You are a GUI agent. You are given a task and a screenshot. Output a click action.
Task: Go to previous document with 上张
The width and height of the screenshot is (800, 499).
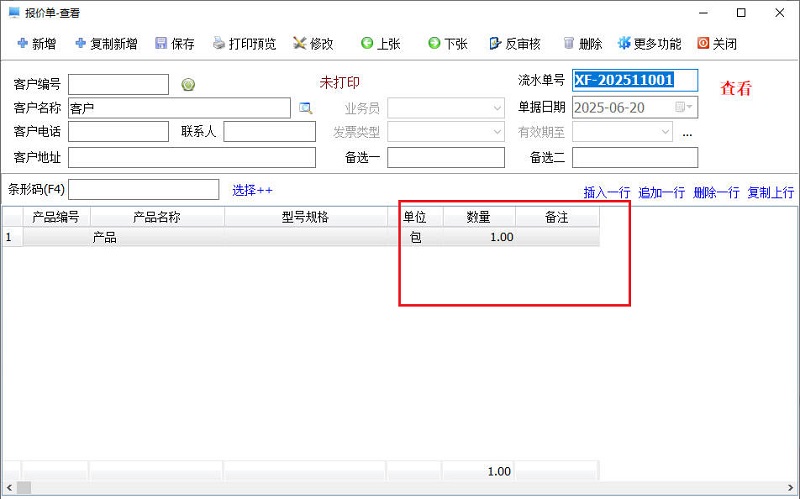(381, 43)
